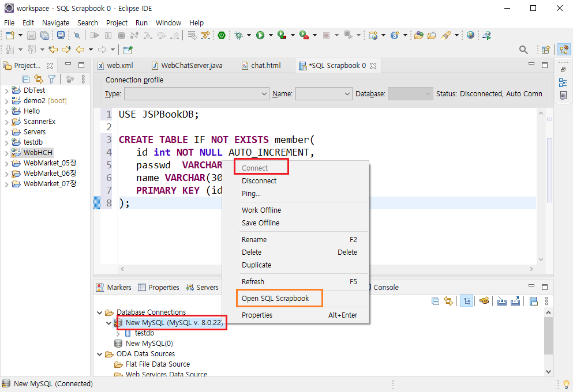Click the Debug bug icon

pyautogui.click(x=238, y=35)
